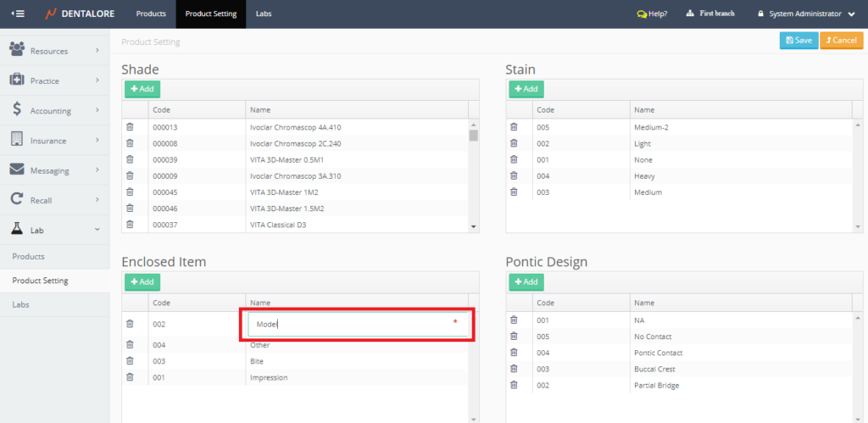
Task: Click the Shade list scrollbar down arrow
Action: point(474,226)
